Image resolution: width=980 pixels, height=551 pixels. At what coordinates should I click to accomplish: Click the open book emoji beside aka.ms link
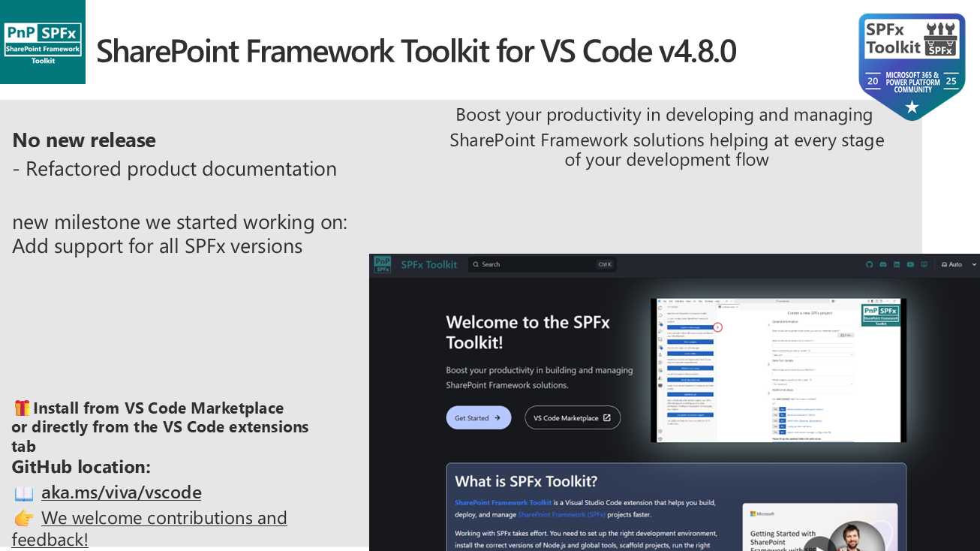click(23, 493)
